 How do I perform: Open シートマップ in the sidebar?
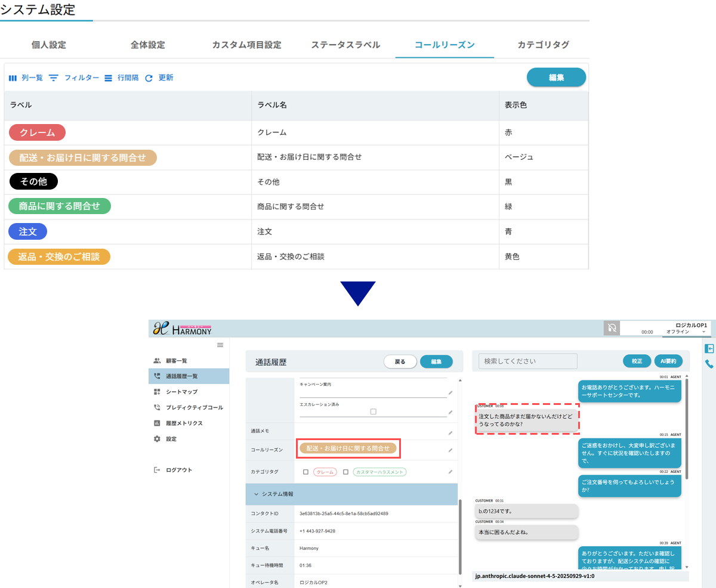(x=181, y=392)
